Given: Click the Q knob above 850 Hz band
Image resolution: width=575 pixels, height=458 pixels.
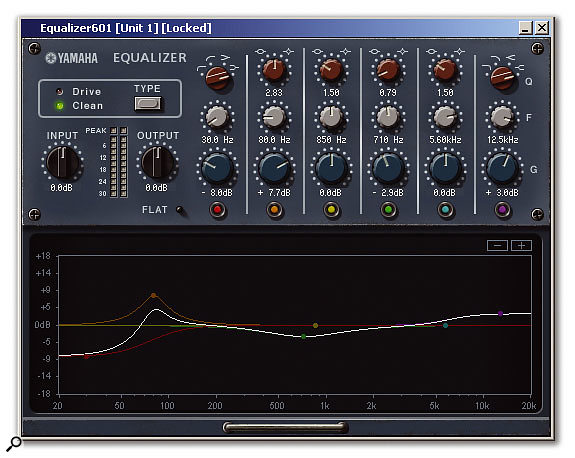Looking at the screenshot, I should tap(332, 70).
